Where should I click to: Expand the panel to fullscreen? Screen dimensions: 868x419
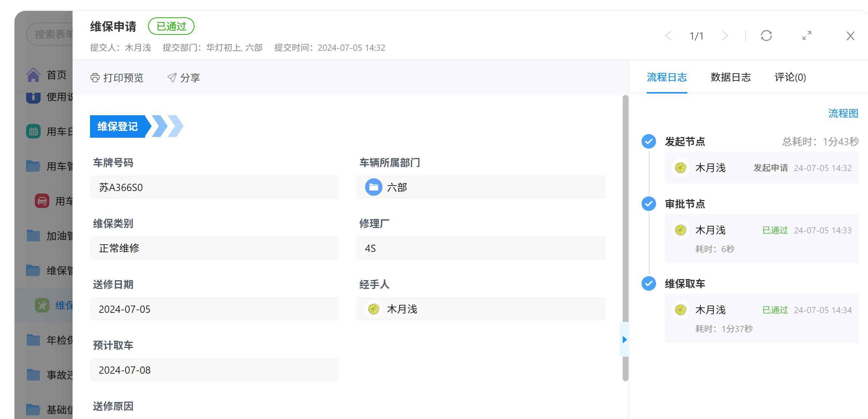tap(807, 36)
